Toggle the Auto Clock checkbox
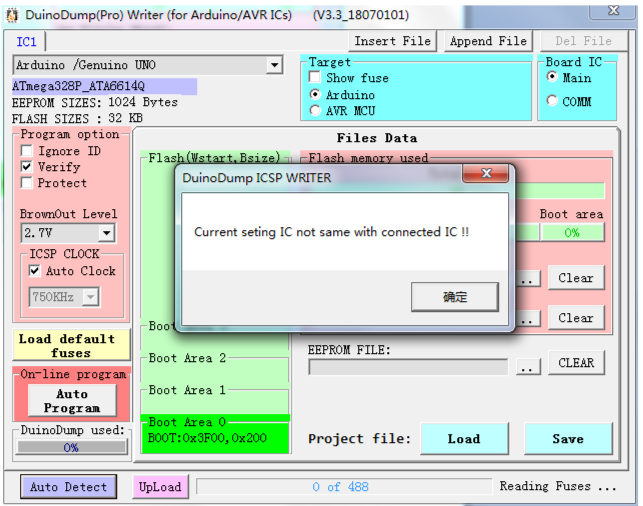Screen dimensions: 643x506 [x=34, y=271]
